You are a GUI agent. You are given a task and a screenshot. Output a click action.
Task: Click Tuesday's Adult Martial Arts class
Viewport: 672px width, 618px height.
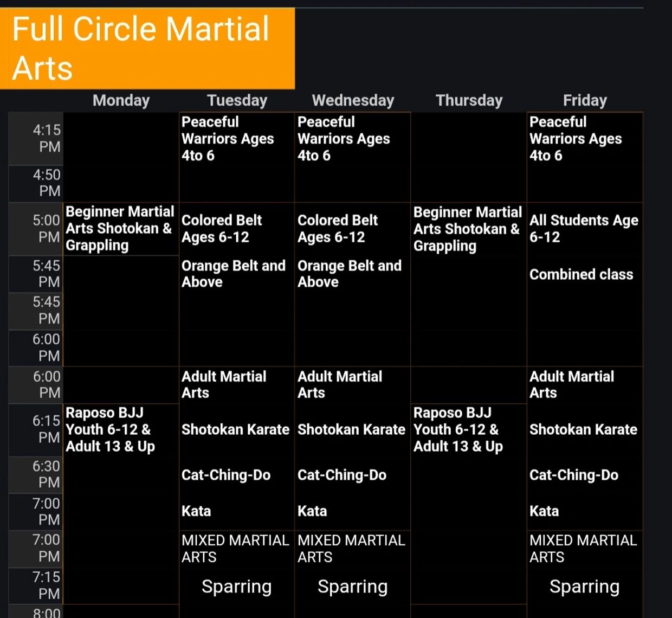click(224, 384)
